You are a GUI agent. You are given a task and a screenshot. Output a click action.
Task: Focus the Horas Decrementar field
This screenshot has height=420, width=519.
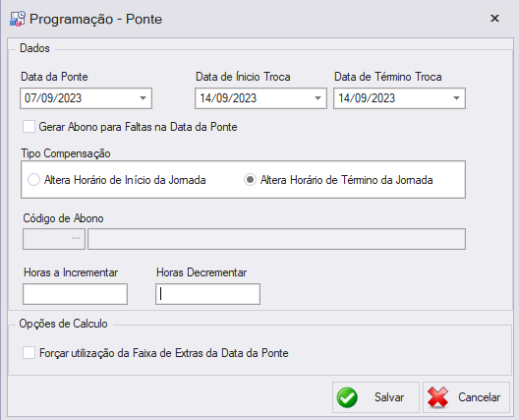click(x=207, y=294)
